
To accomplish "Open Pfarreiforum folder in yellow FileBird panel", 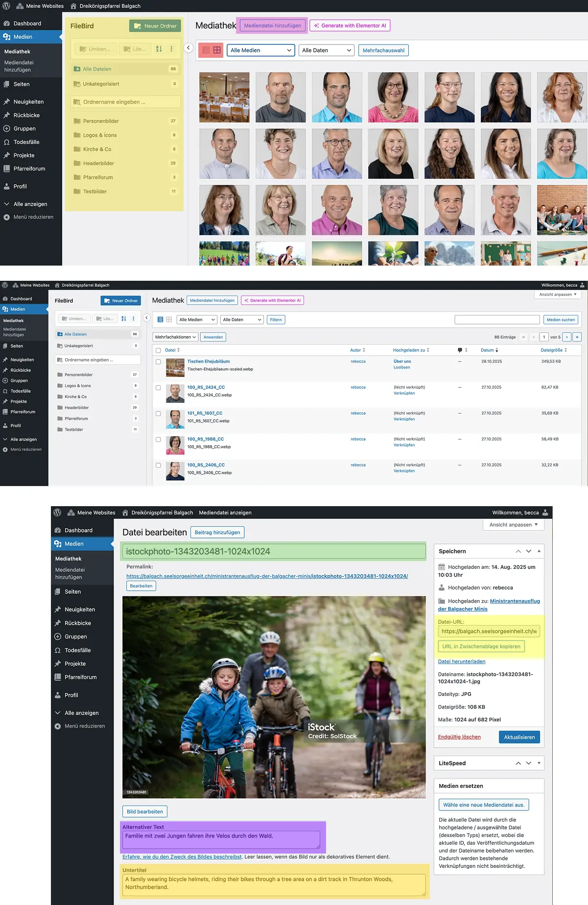I will coord(98,177).
